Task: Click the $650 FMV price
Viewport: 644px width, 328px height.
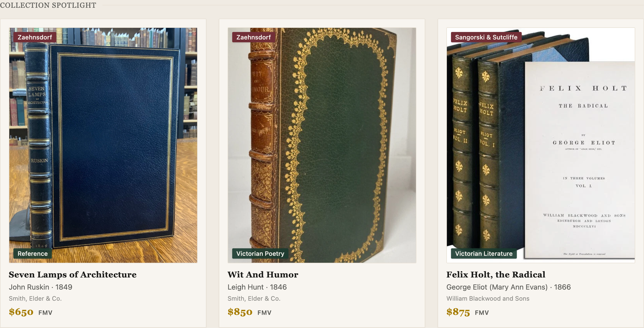Action: [x=30, y=312]
